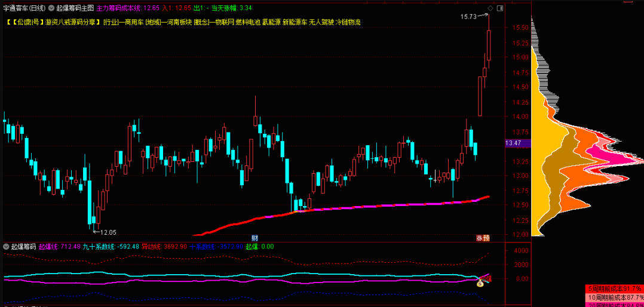
Task: Select the 10周期前成本 87.7% legend
Action: (x=614, y=297)
